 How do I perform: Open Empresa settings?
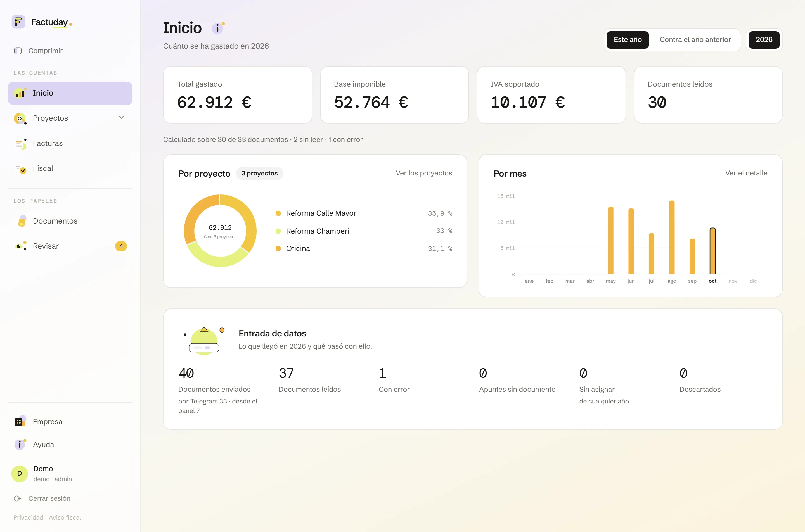pos(70,421)
